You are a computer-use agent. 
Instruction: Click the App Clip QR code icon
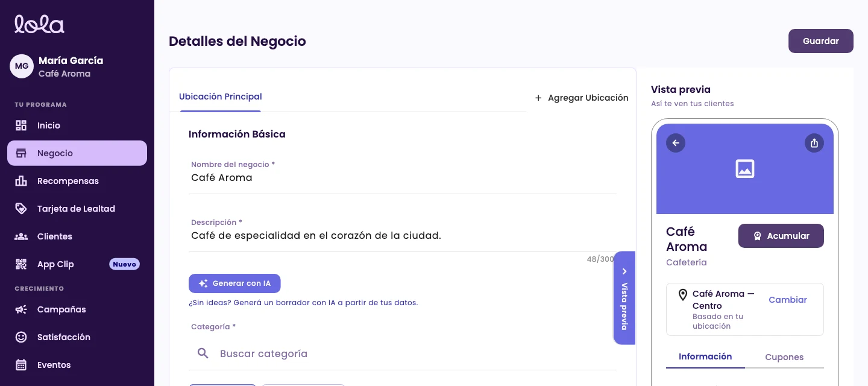21,264
